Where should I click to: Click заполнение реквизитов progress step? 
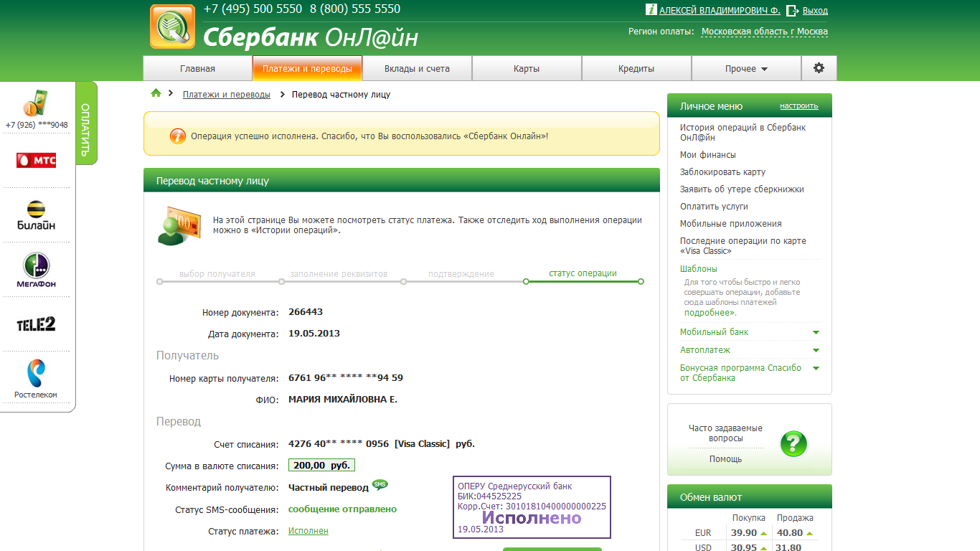click(339, 274)
